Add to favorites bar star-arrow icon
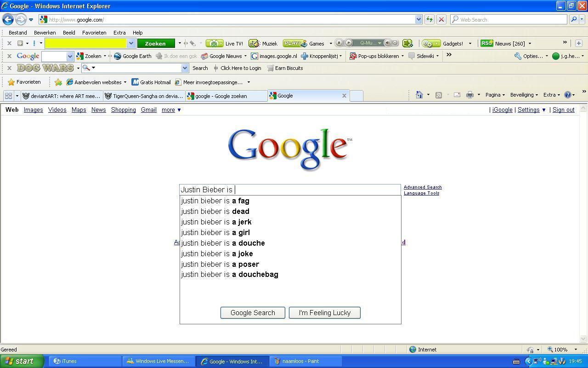 pyautogui.click(x=58, y=82)
